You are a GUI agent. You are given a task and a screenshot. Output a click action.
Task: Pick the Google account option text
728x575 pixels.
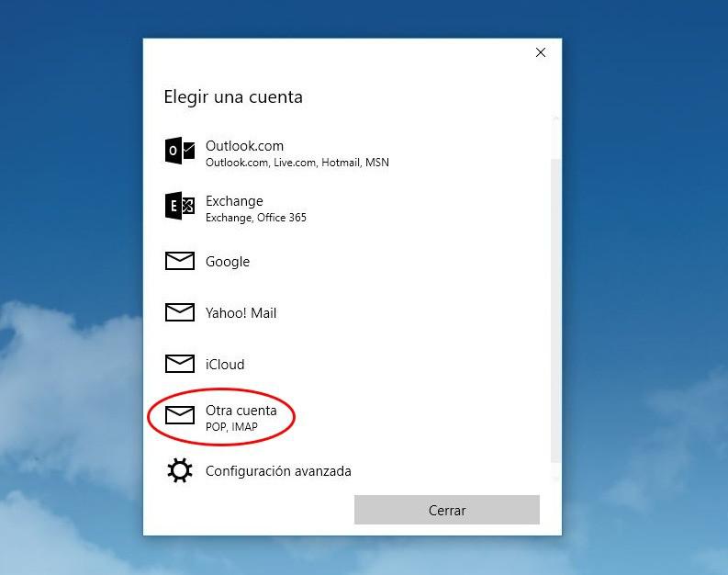coord(228,262)
